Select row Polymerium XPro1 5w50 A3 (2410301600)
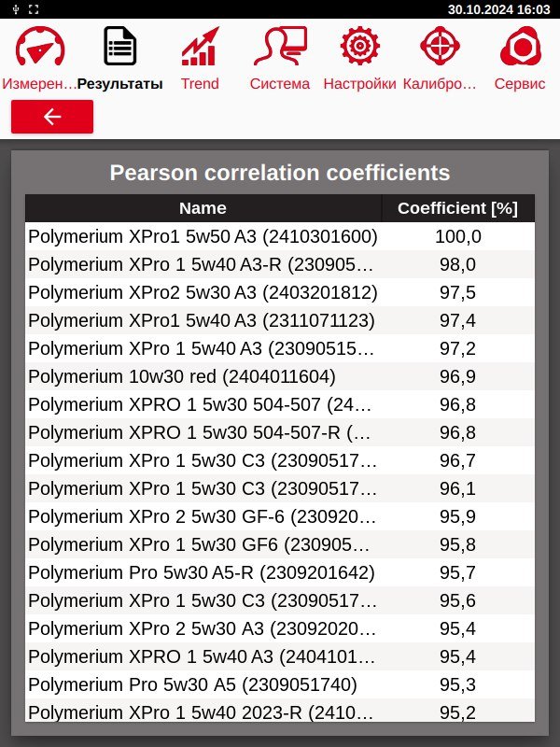Image resolution: width=560 pixels, height=747 pixels. (x=280, y=236)
